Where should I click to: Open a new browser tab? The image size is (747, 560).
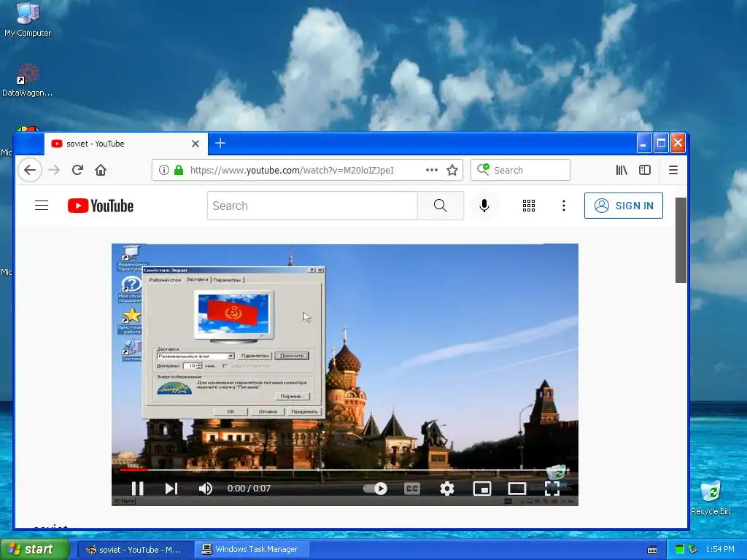pos(220,143)
